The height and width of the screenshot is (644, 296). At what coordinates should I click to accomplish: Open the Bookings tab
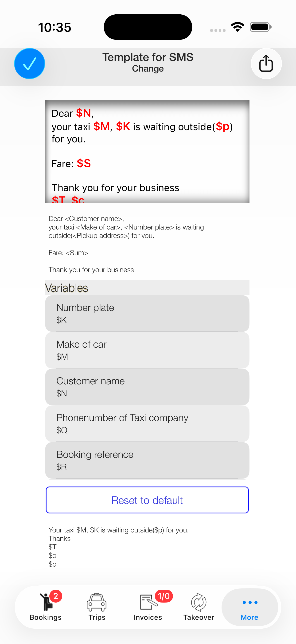point(45,607)
